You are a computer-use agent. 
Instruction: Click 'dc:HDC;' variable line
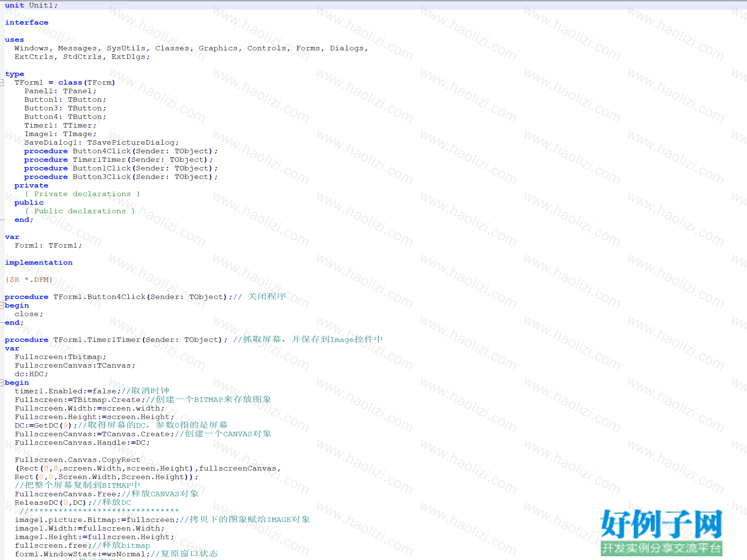tap(31, 374)
